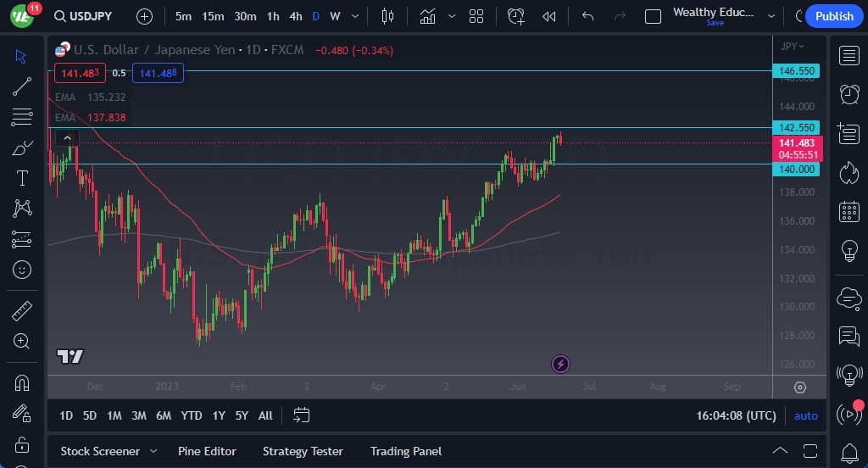Viewport: 868px width, 468px height.
Task: Click the Publish button
Action: point(834,16)
